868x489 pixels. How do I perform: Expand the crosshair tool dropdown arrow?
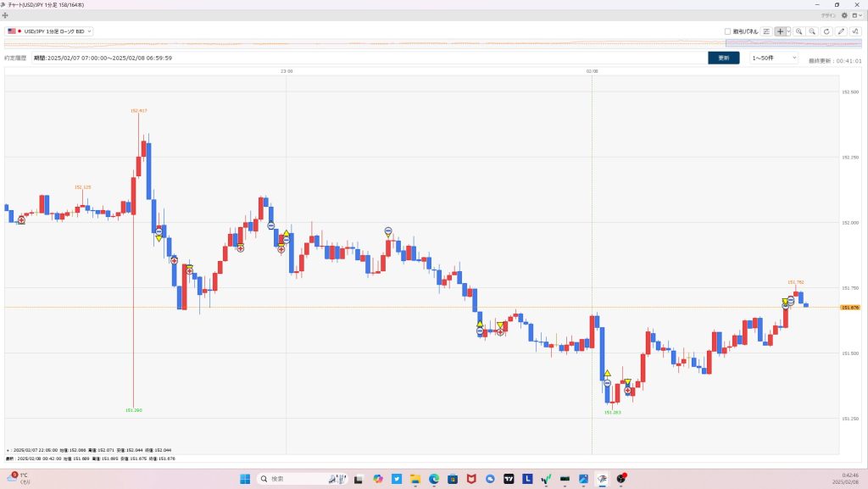point(789,31)
